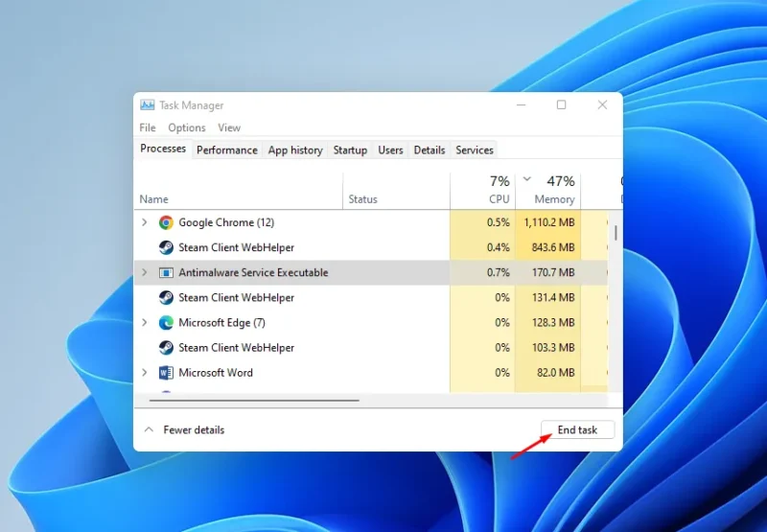Viewport: 767px width, 532px height.
Task: Maximize the Task Manager window
Action: coord(562,104)
